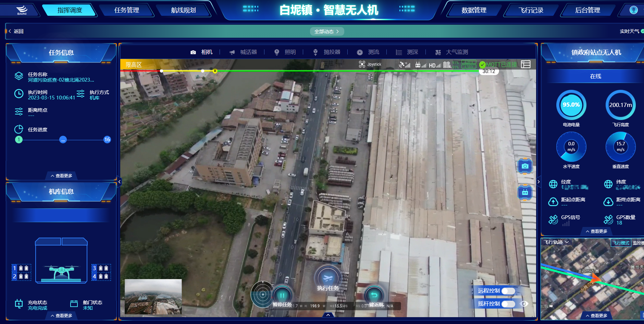Click the MQTT已连接 status

(x=498, y=64)
